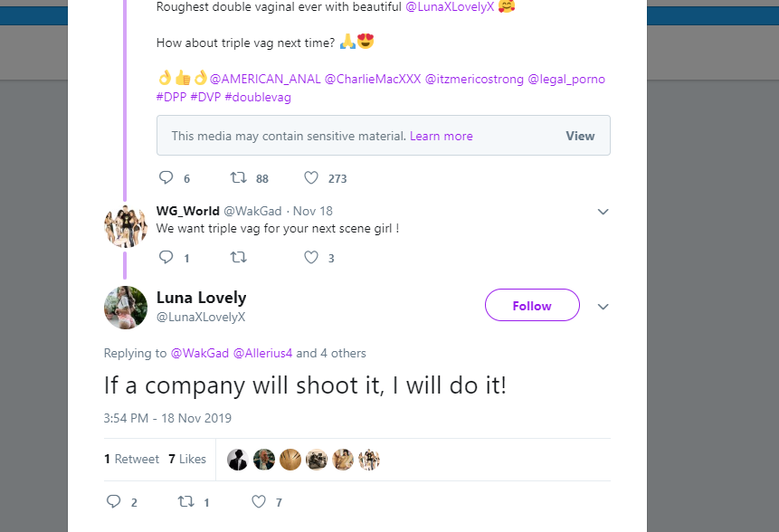Open the Learn more link
Viewport: 779px width, 532px height.
441,136
